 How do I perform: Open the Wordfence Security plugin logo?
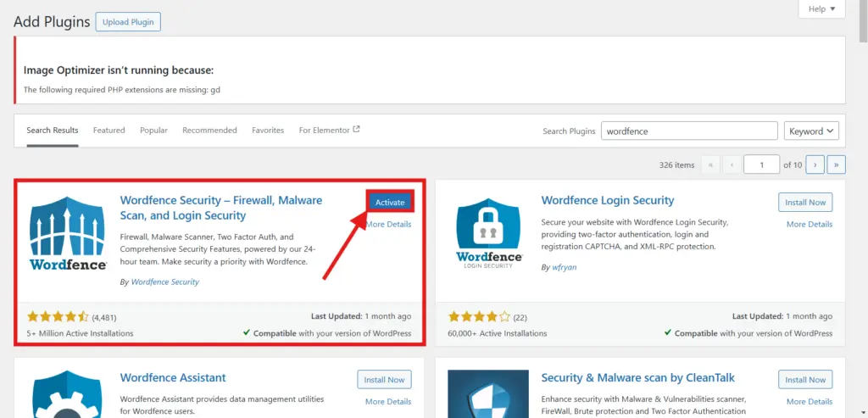[x=68, y=233]
